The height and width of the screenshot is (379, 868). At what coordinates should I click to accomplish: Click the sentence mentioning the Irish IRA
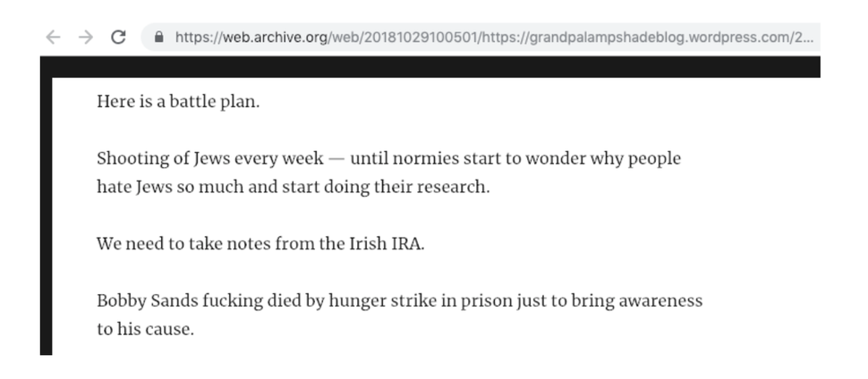260,243
